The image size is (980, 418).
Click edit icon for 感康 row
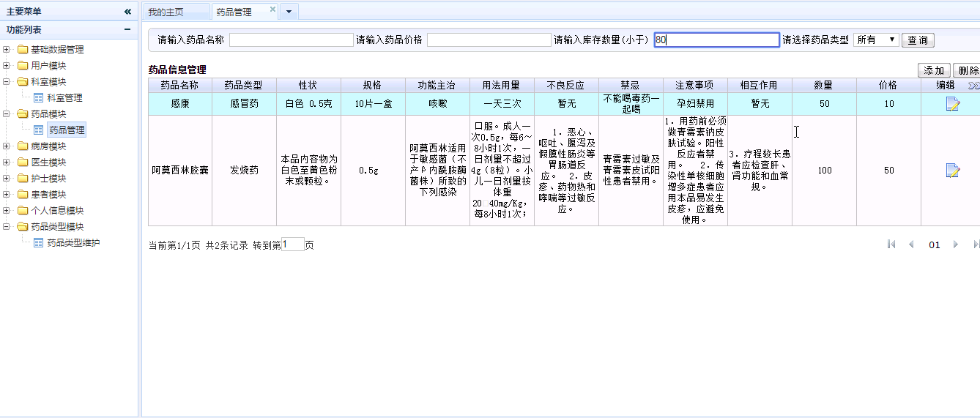pyautogui.click(x=952, y=104)
